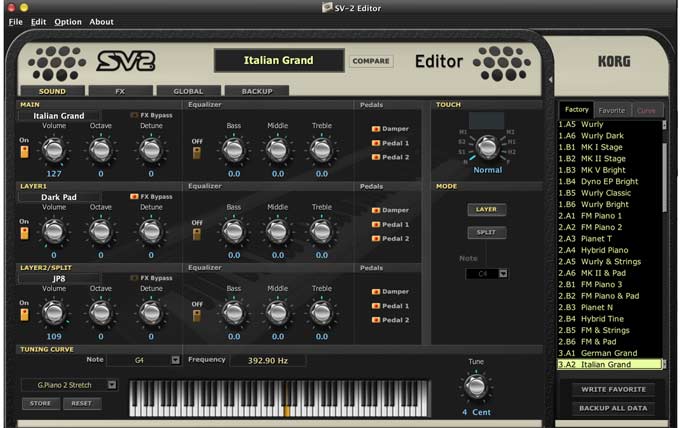Toggle FX Bypass for LAYER2/SPLIT
680x428 pixels.
click(x=134, y=278)
